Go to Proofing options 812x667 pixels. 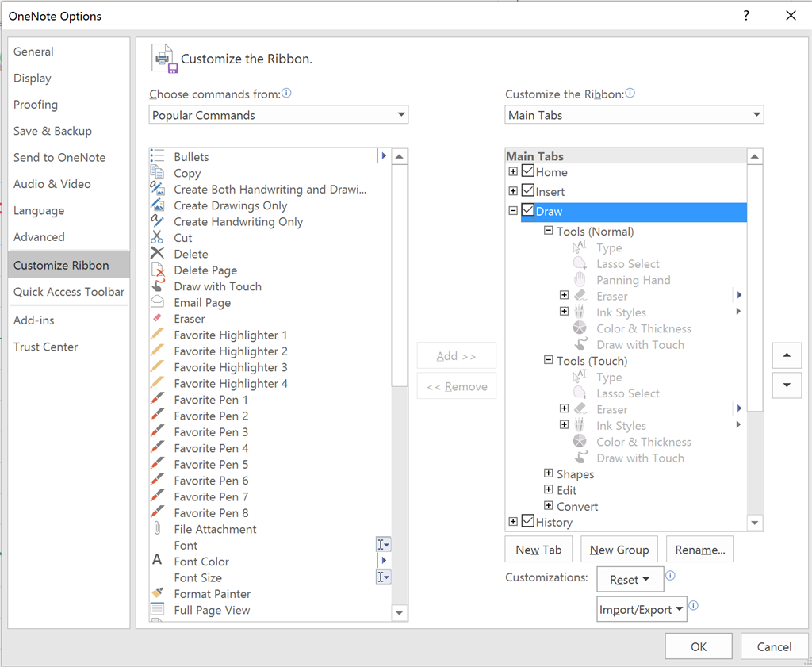point(69,104)
